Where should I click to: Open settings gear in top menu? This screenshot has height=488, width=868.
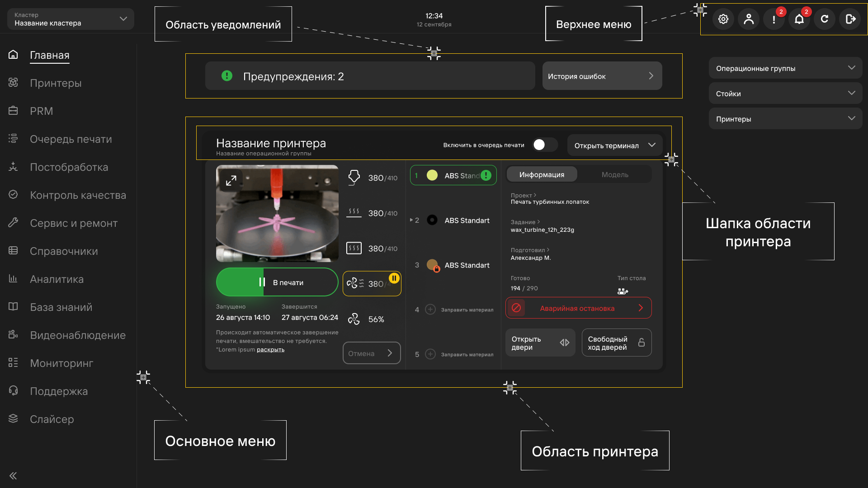pos(723,19)
